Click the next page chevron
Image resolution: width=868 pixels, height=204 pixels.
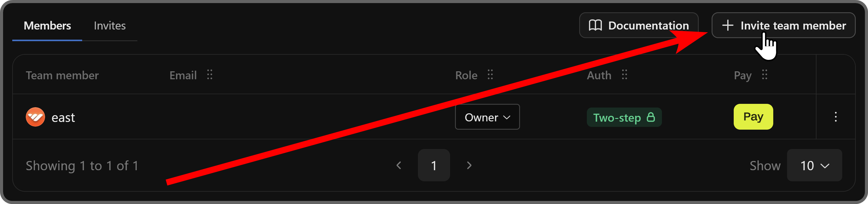[469, 165]
